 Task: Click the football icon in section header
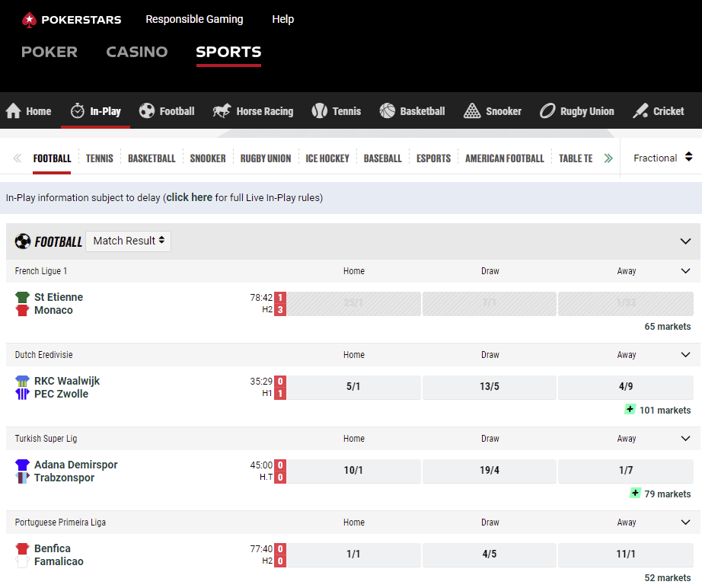point(23,241)
